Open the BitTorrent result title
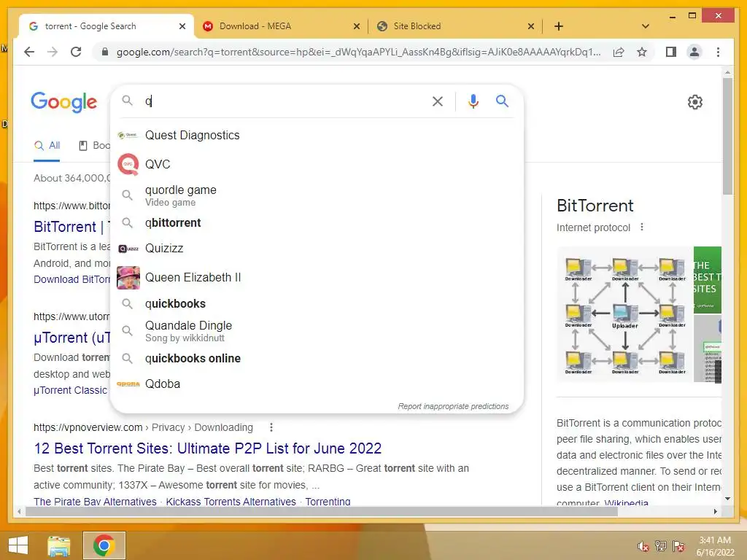The width and height of the screenshot is (747, 560). point(71,227)
